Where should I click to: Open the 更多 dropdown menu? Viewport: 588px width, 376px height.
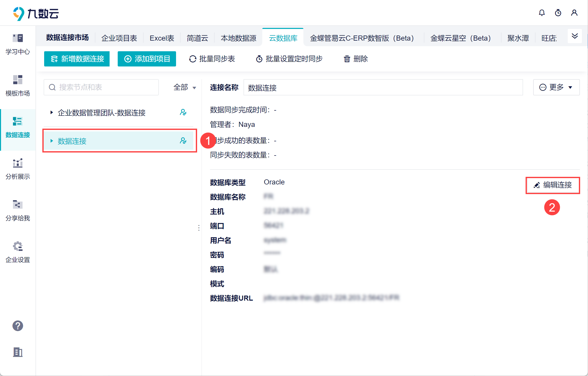[556, 88]
